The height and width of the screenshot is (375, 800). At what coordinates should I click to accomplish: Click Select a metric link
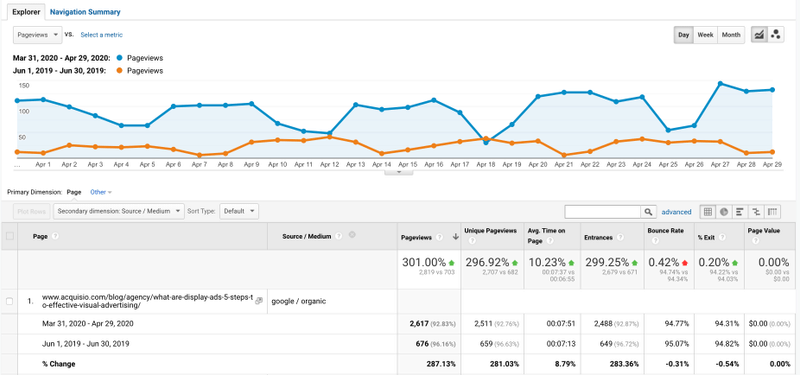pos(102,35)
